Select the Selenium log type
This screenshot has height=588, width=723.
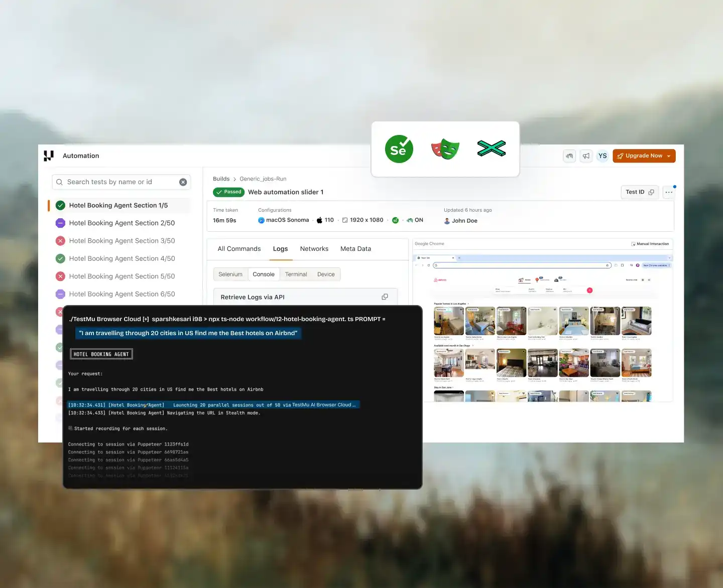[x=230, y=274]
